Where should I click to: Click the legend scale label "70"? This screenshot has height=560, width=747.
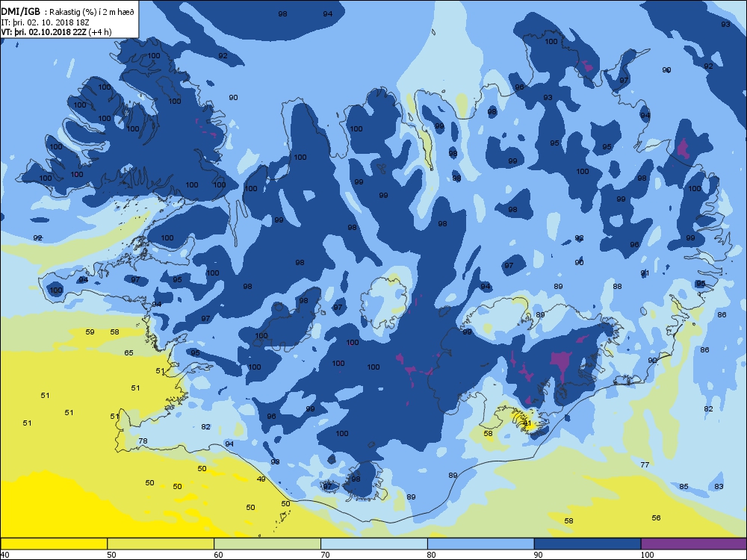point(326,555)
